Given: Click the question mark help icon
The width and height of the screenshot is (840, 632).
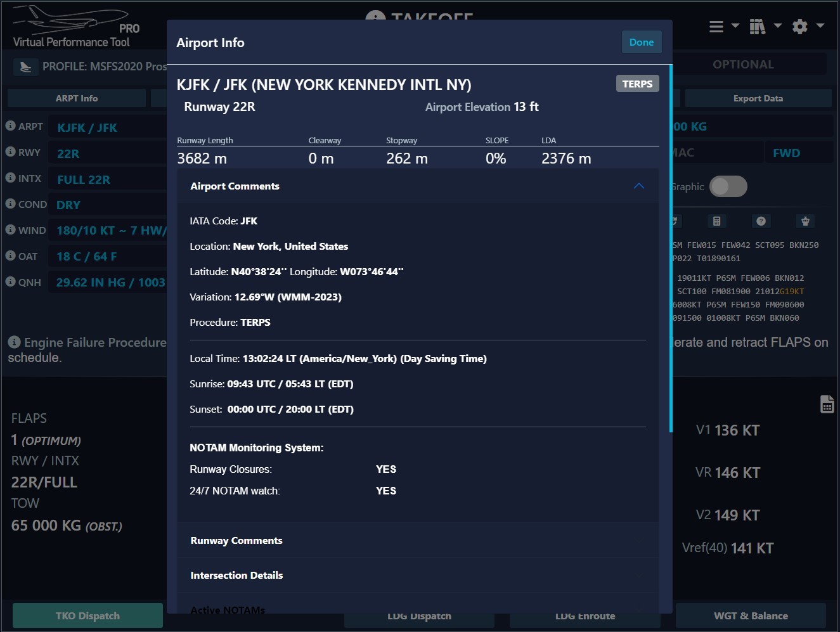Looking at the screenshot, I should (x=761, y=221).
